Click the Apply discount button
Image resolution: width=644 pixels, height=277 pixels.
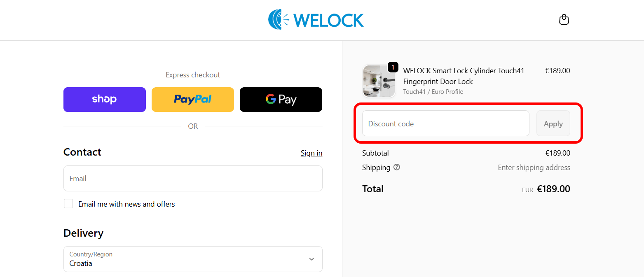553,123
